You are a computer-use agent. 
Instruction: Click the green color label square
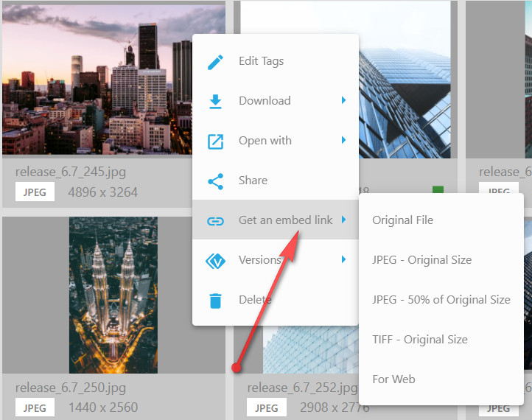tap(438, 191)
